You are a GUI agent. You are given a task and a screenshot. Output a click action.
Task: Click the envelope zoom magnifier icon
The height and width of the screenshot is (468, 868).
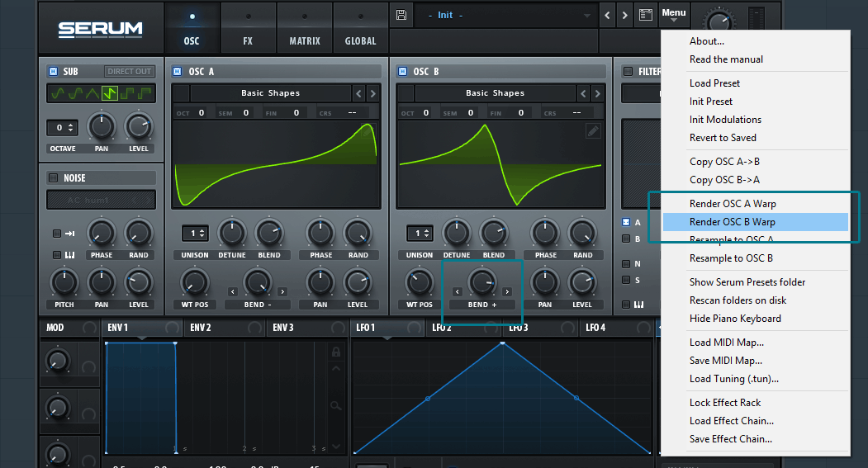click(335, 407)
